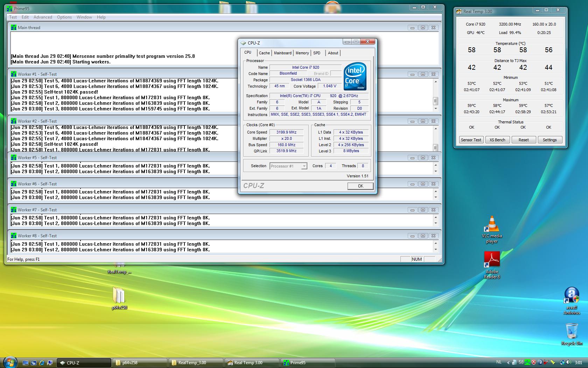Switch to p64v258 folder taskbar button
Image resolution: width=588 pixels, height=368 pixels.
coord(140,363)
